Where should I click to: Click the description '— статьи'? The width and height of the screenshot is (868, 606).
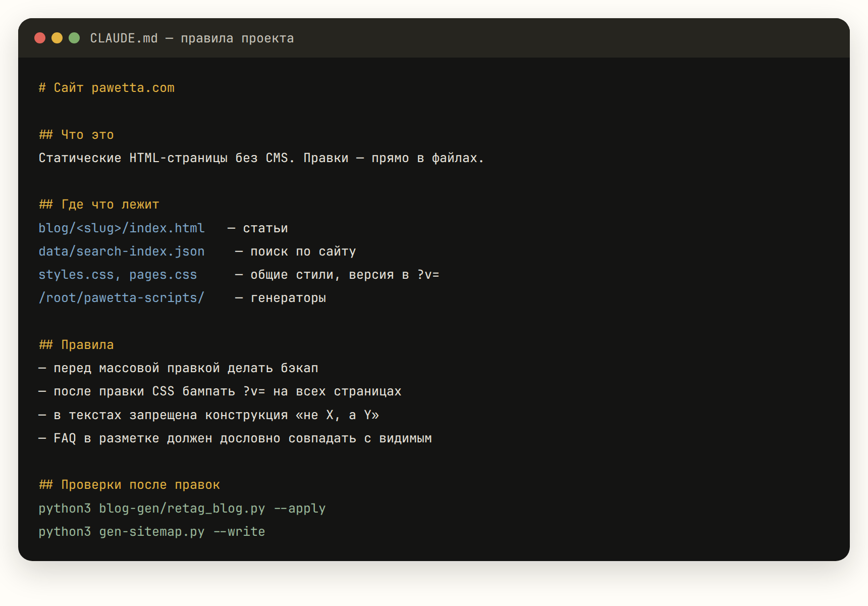[x=258, y=228]
